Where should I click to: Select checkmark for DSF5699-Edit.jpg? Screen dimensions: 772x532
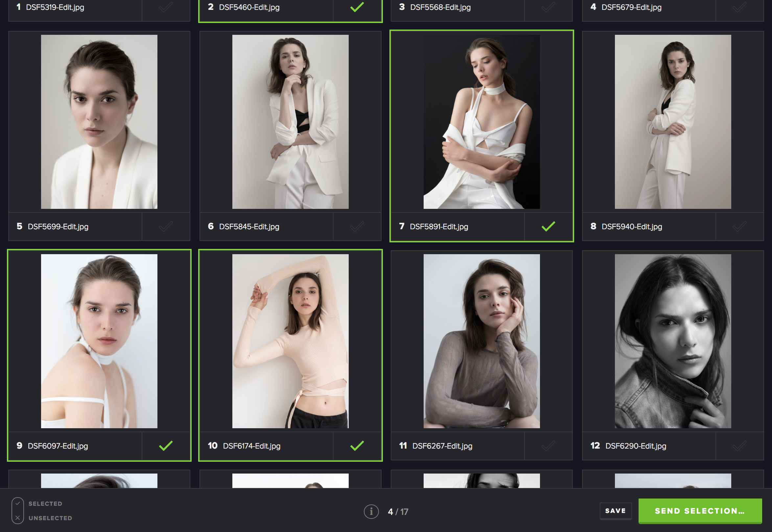166,227
